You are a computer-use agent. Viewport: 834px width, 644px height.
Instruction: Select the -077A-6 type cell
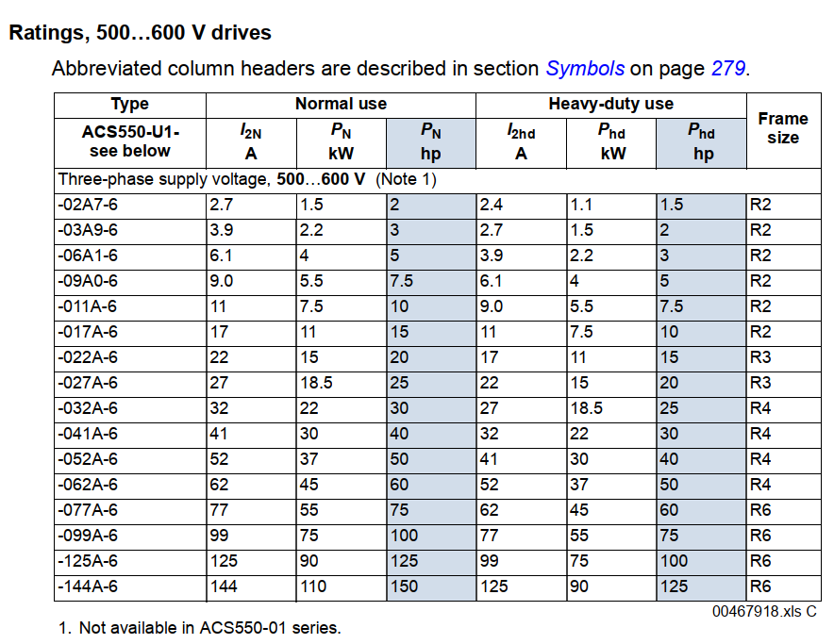coord(88,510)
